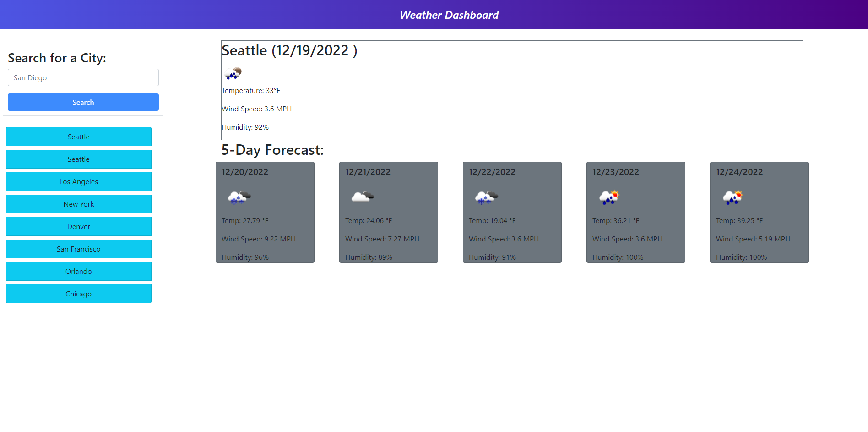
Task: Open San Francisco weather details
Action: pos(78,249)
